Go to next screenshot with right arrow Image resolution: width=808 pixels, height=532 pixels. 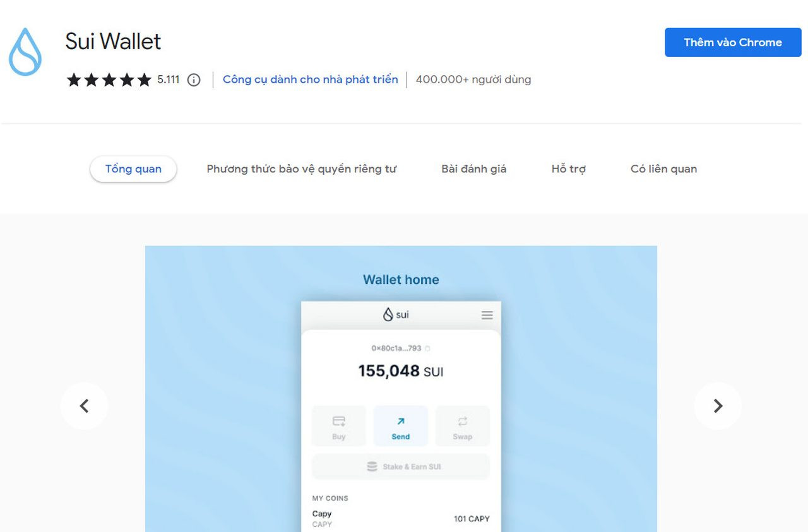[x=718, y=406]
